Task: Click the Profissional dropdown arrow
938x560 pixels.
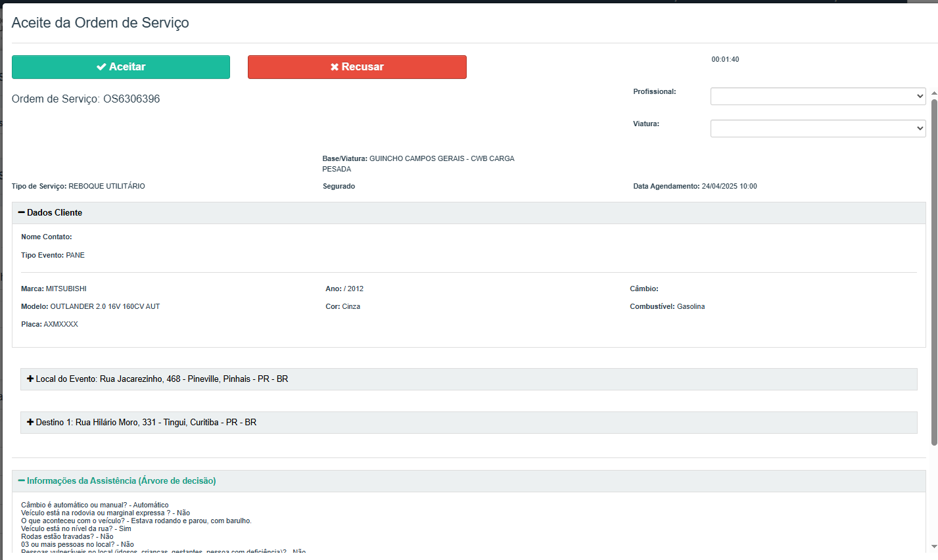Action: pyautogui.click(x=920, y=96)
